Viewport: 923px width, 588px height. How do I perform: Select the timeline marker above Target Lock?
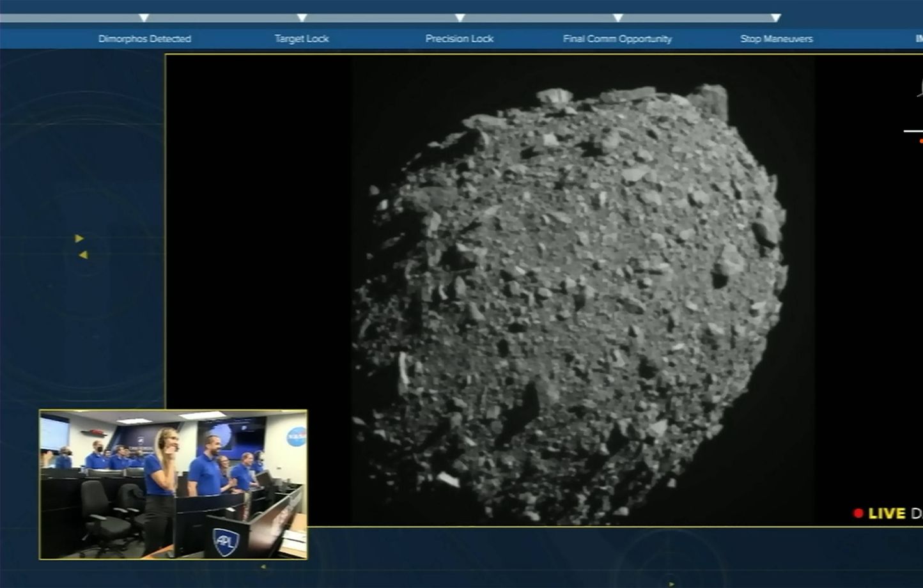[302, 18]
